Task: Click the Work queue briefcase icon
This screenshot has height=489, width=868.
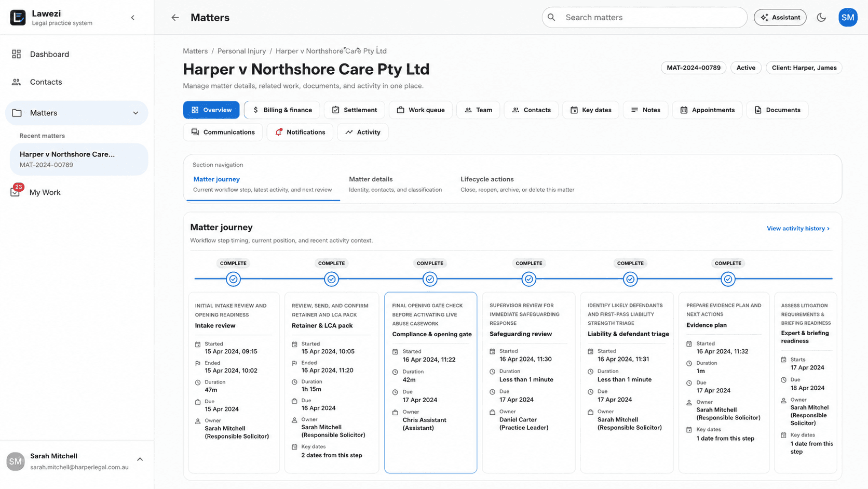Action: (x=400, y=110)
